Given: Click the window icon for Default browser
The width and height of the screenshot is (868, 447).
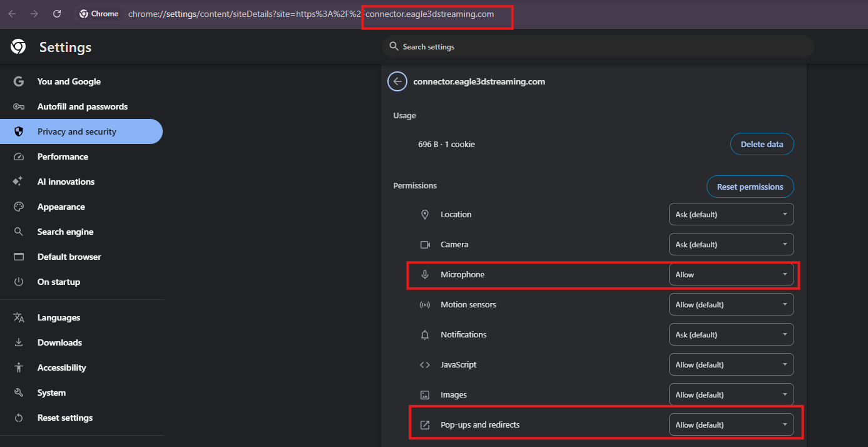Looking at the screenshot, I should tap(19, 257).
